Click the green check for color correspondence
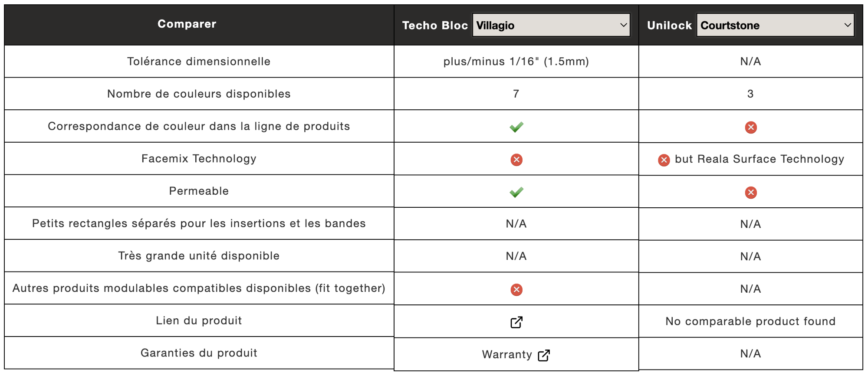This screenshot has height=376, width=868. 516,127
